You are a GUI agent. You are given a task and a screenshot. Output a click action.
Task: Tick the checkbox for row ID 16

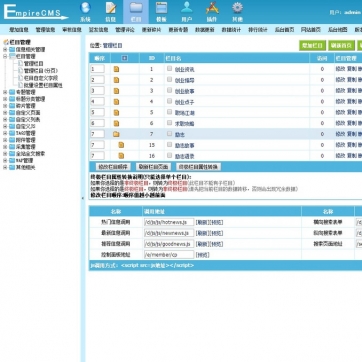[x=169, y=155]
